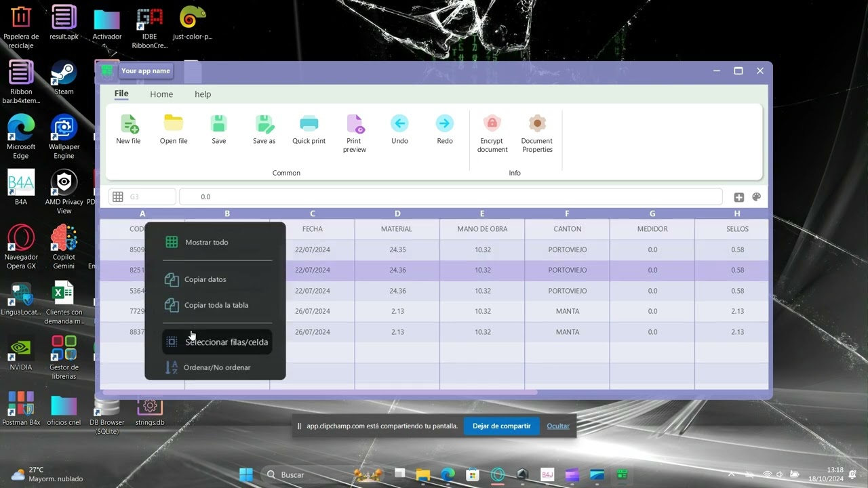868x488 pixels.
Task: Click the weather widget showing 27°C
Action: click(47, 474)
